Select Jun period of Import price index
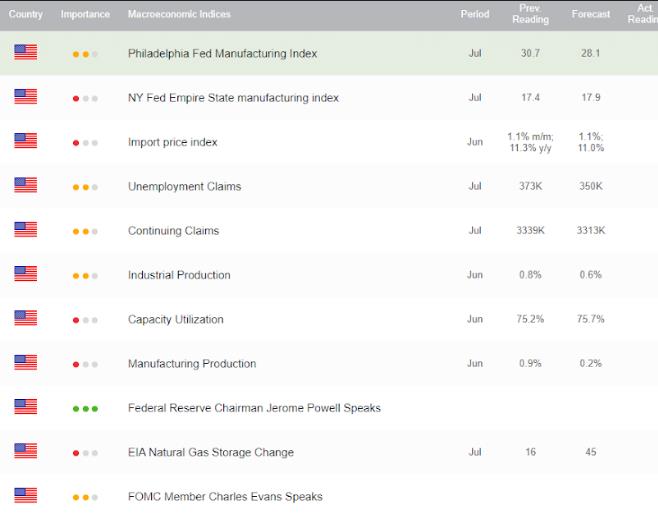This screenshot has height=514, width=658. [x=475, y=142]
